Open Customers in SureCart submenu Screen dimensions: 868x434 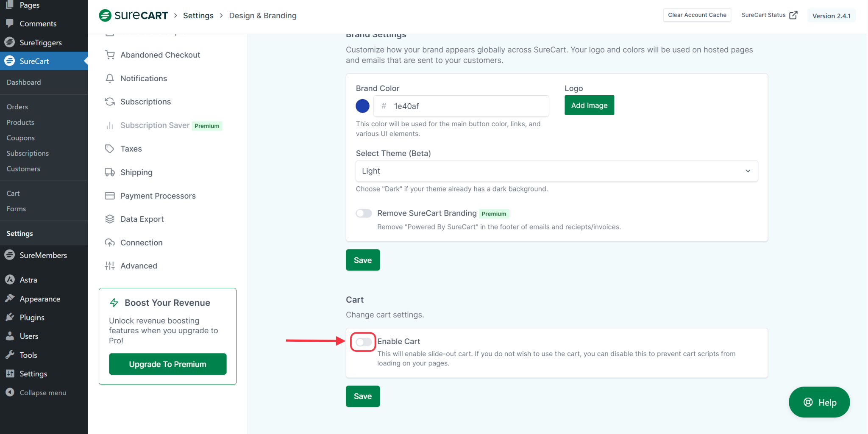click(x=23, y=169)
